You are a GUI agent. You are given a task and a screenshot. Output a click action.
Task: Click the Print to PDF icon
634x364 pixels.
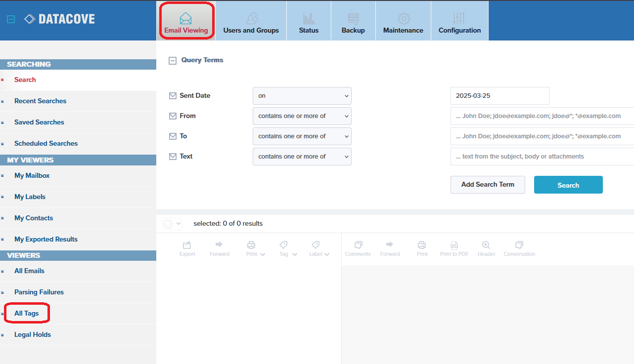click(454, 245)
